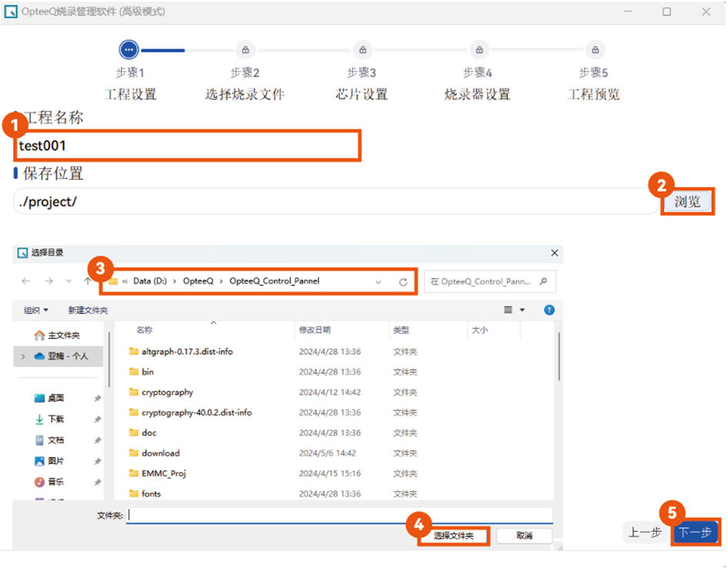728x569 pixels.
Task: Open the address bar path history dropdown
Action: [378, 282]
